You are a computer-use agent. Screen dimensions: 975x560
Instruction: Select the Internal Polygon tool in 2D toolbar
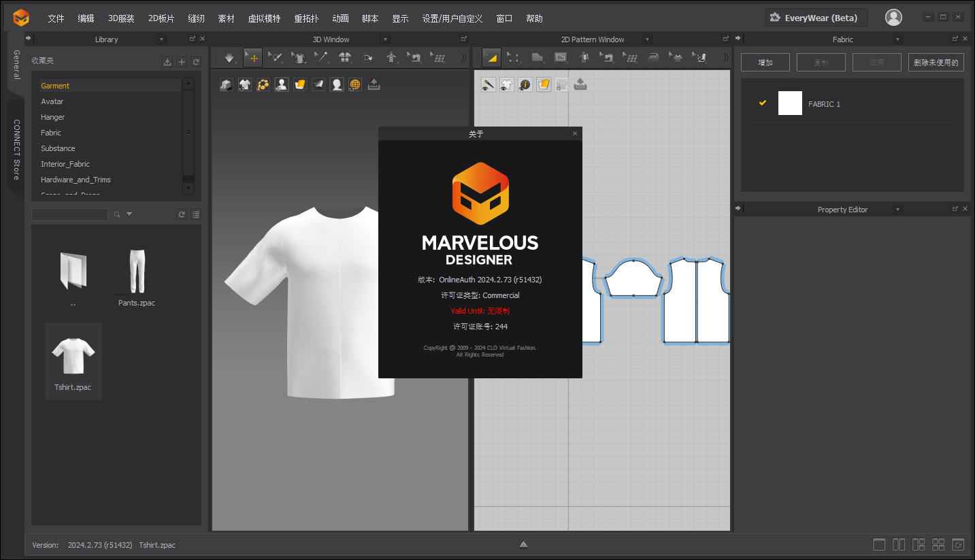[560, 58]
